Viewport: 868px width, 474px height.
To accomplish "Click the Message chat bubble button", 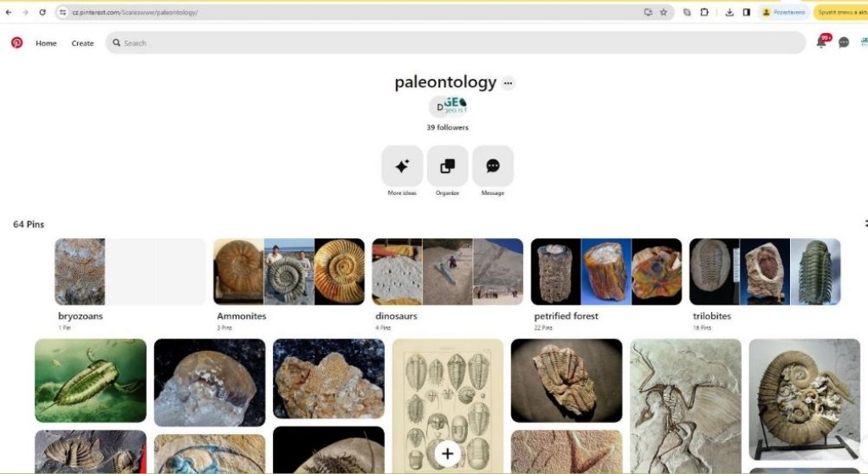I will pos(492,166).
